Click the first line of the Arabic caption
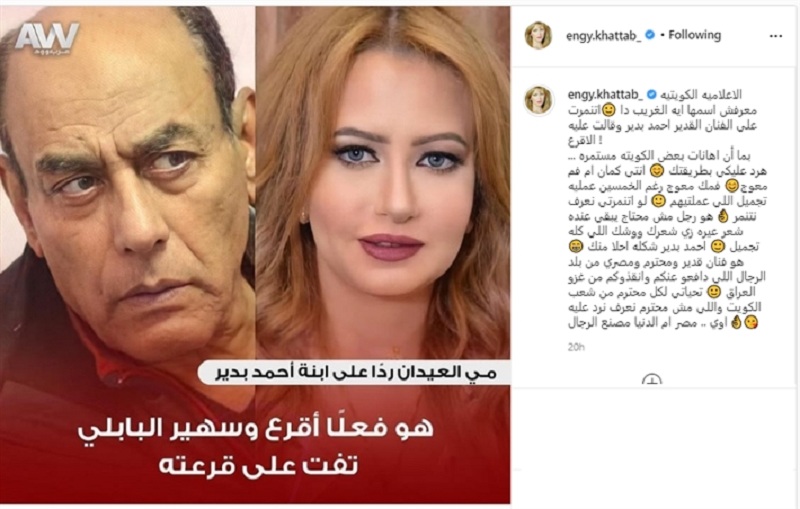The height and width of the screenshot is (509, 800). tap(701, 95)
